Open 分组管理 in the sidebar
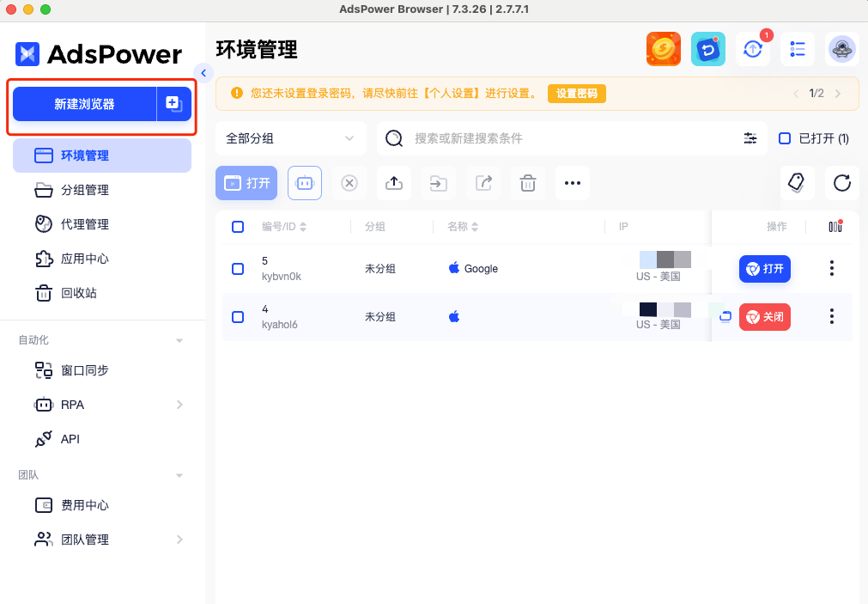The width and height of the screenshot is (868, 604). pyautogui.click(x=102, y=190)
